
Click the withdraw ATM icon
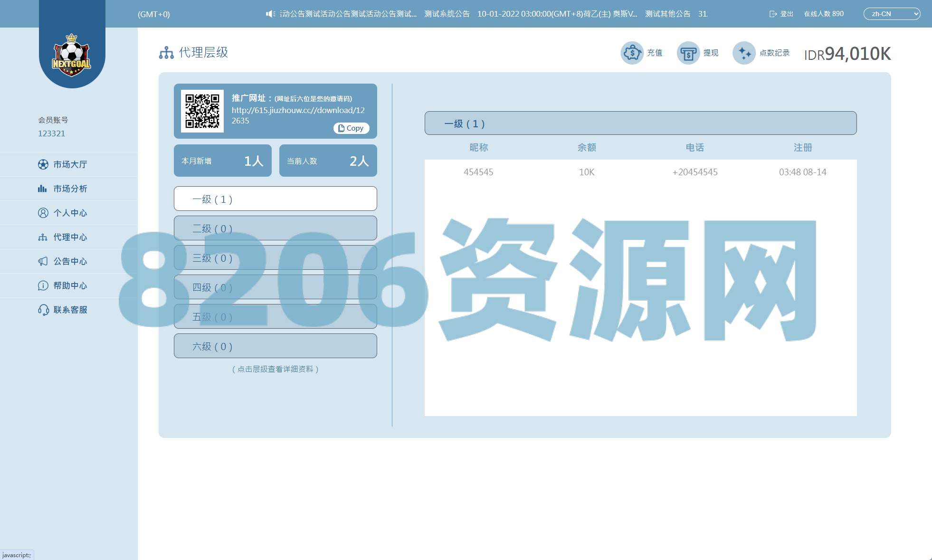click(688, 53)
